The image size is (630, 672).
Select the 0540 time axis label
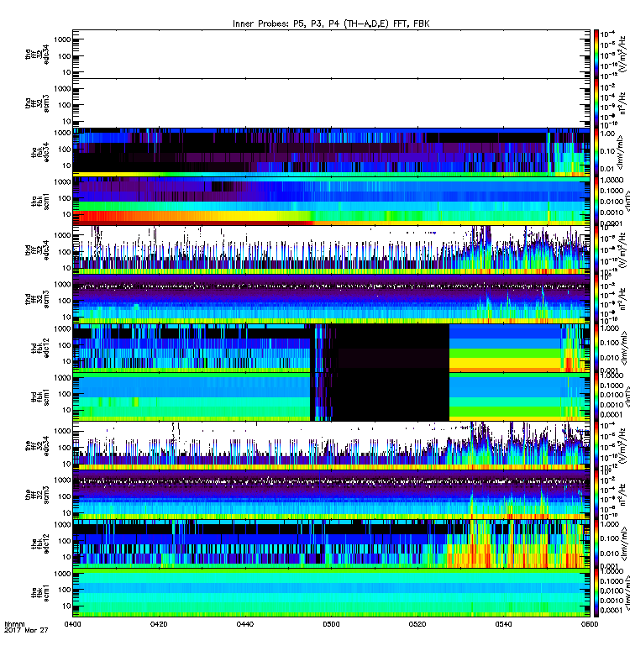pos(503,624)
